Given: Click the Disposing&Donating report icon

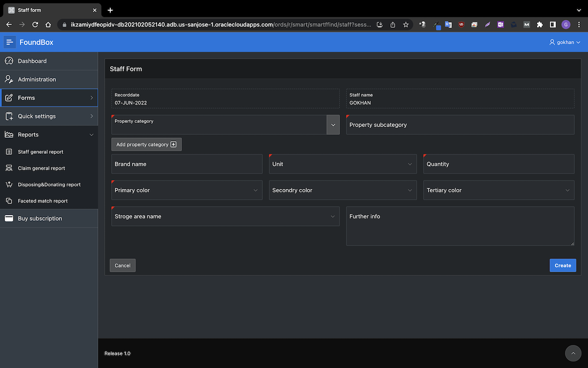Looking at the screenshot, I should click(x=9, y=184).
